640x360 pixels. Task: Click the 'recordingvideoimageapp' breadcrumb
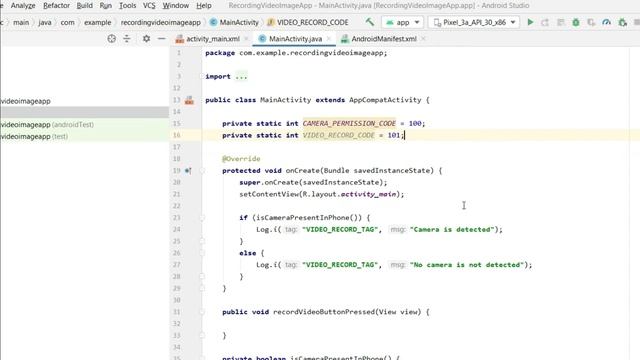(161, 22)
